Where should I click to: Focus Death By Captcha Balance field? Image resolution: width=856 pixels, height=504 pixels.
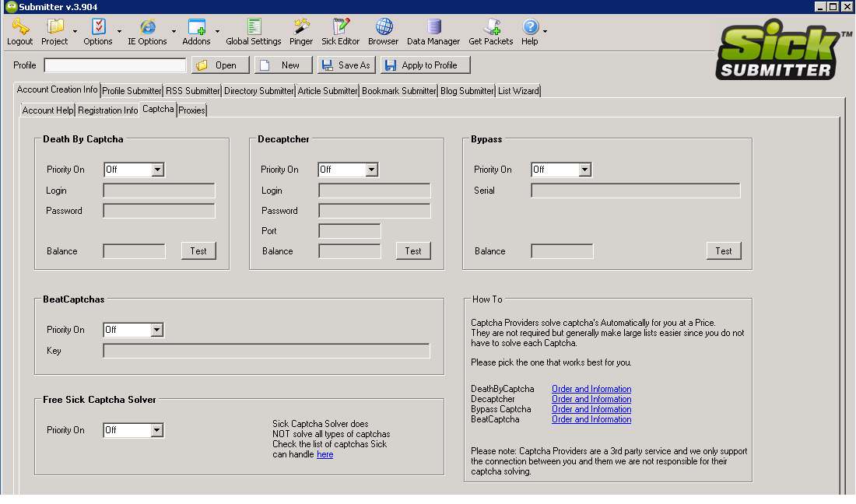point(134,251)
